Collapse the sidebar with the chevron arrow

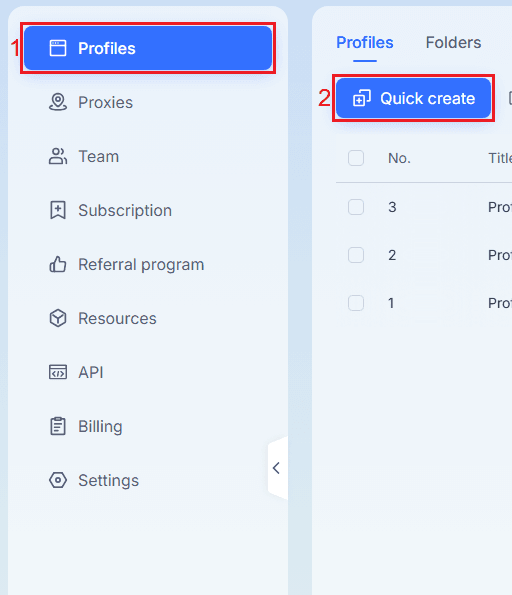(x=277, y=468)
